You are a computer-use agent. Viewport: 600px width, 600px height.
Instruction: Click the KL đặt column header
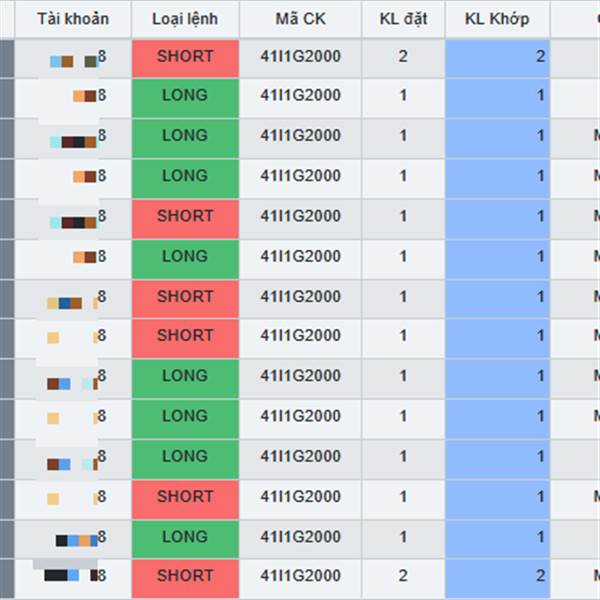(403, 19)
